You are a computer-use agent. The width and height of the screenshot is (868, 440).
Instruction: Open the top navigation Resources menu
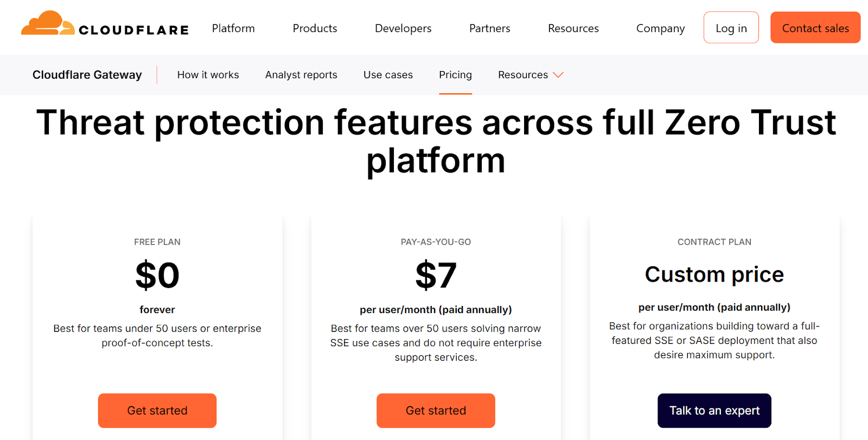pyautogui.click(x=573, y=28)
